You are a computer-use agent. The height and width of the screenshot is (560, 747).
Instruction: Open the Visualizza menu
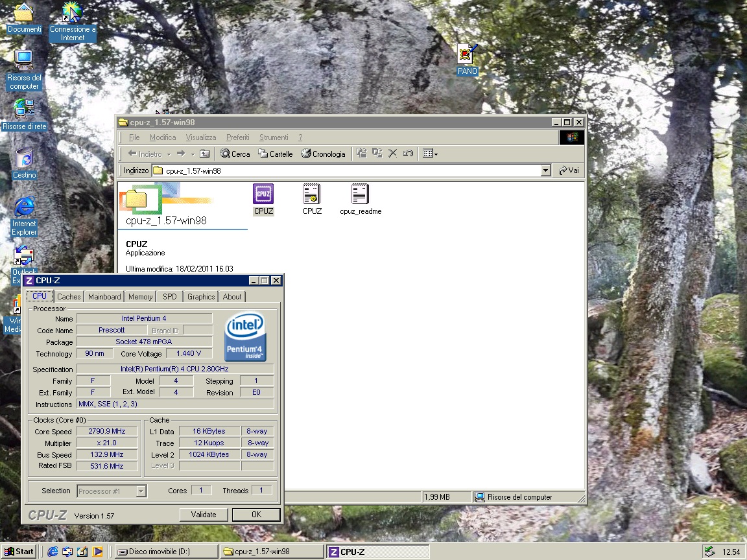click(x=201, y=137)
